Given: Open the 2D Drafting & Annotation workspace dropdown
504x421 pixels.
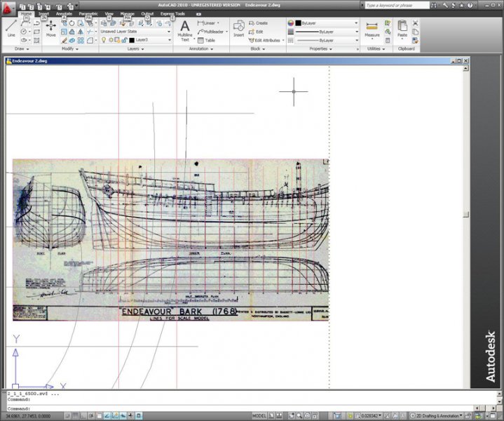Looking at the screenshot, I should pos(437,416).
